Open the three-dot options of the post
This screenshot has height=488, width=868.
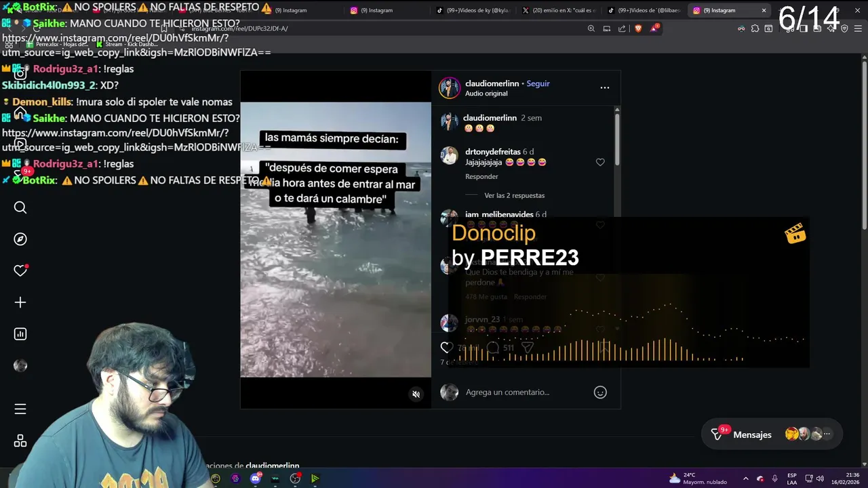point(605,87)
